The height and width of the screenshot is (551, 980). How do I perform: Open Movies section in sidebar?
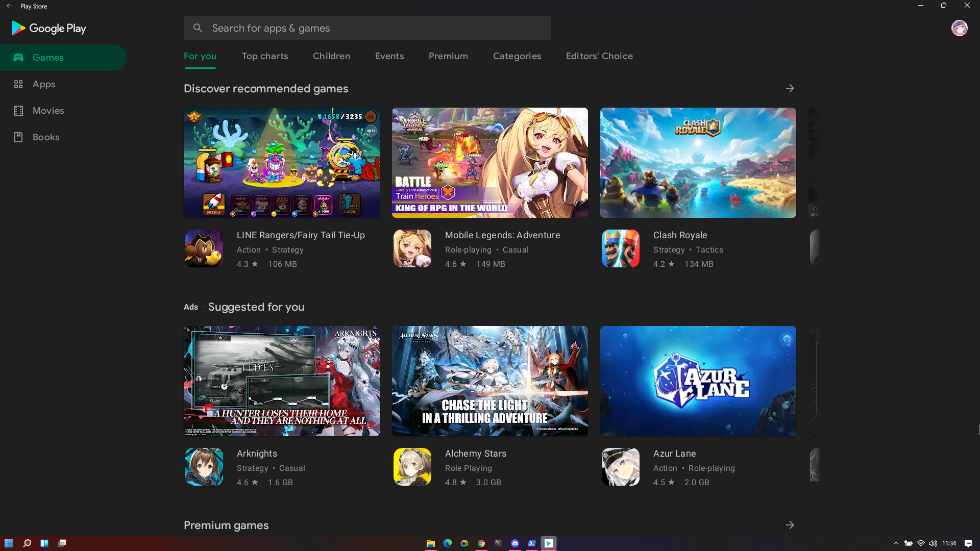pos(48,111)
